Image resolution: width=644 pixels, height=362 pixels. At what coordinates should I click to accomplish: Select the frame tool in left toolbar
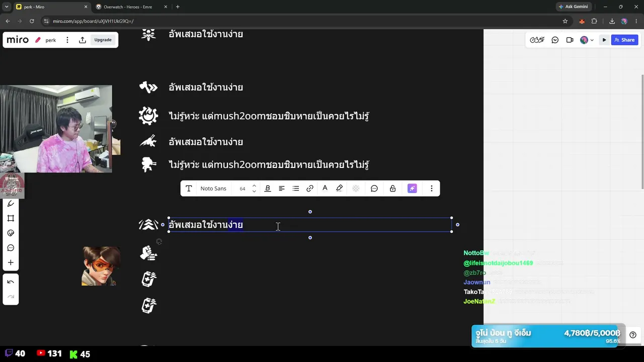click(11, 218)
